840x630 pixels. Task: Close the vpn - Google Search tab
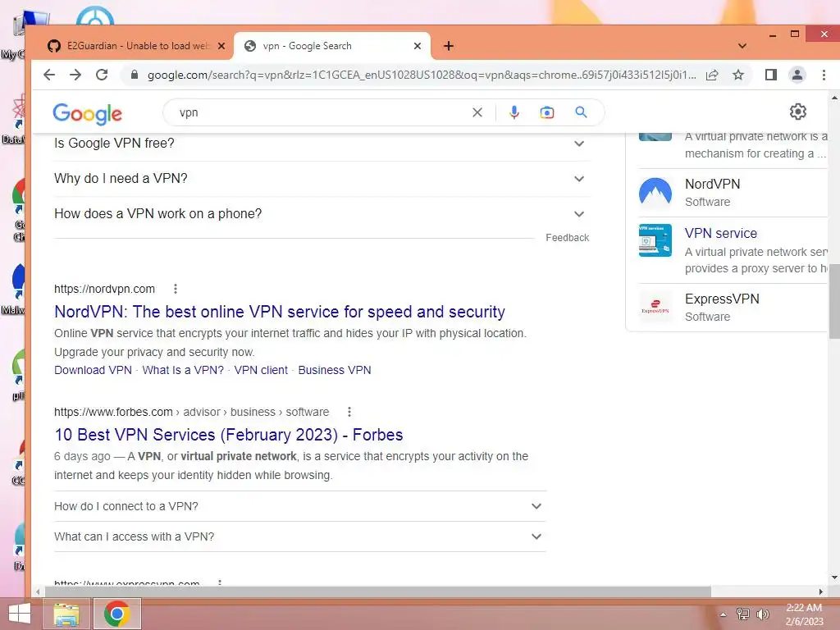coord(418,46)
